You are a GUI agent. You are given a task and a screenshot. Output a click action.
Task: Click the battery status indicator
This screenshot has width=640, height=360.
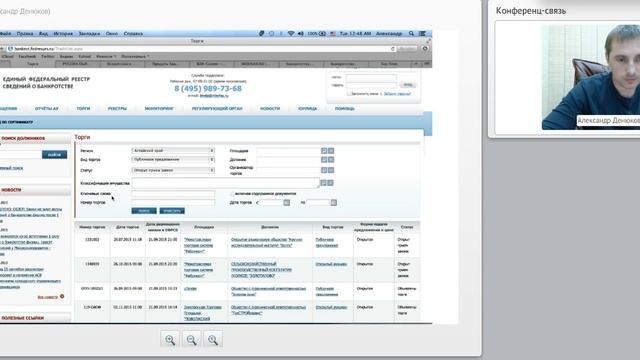(x=317, y=33)
